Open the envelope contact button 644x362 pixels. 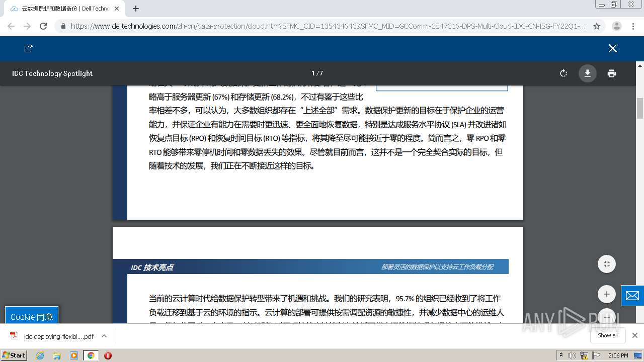pos(632,296)
